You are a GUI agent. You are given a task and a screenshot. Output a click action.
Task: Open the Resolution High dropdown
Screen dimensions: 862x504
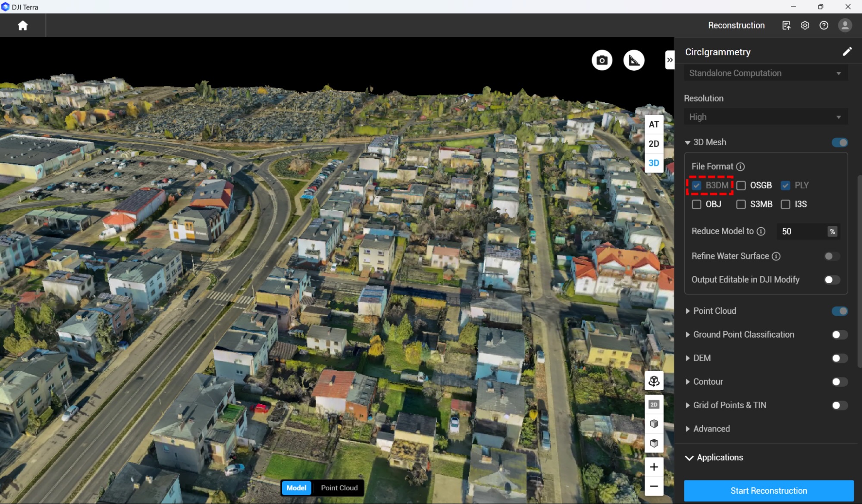tap(765, 117)
